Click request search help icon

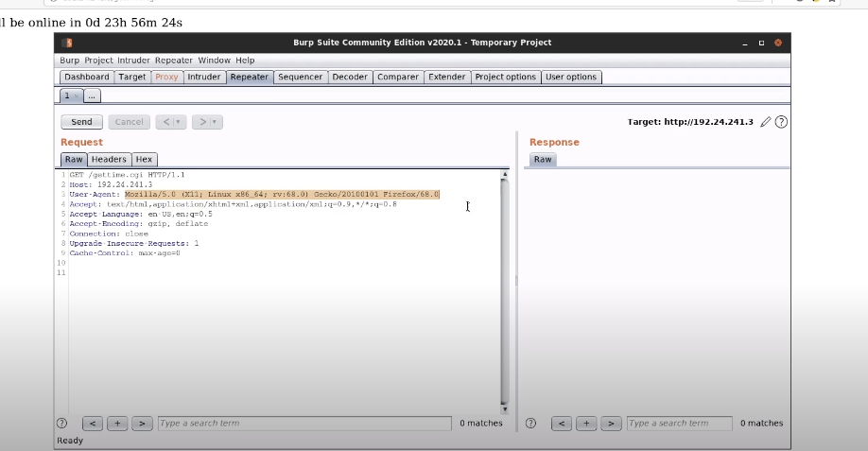point(62,424)
